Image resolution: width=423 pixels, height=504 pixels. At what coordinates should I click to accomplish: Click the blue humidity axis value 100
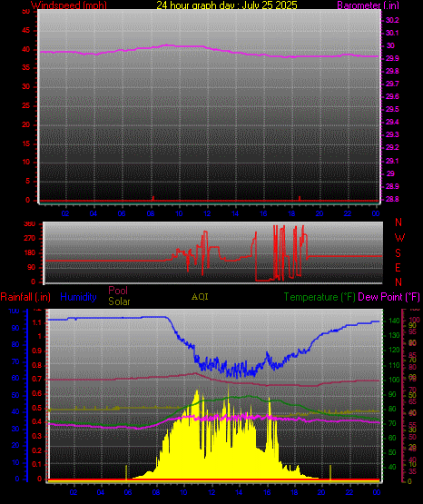(x=15, y=311)
